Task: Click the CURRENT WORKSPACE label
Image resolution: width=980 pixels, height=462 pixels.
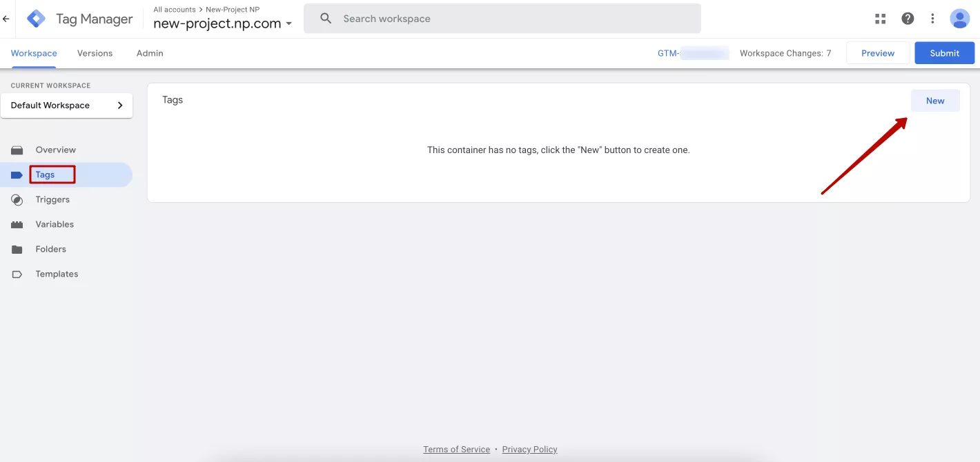Action: point(50,86)
